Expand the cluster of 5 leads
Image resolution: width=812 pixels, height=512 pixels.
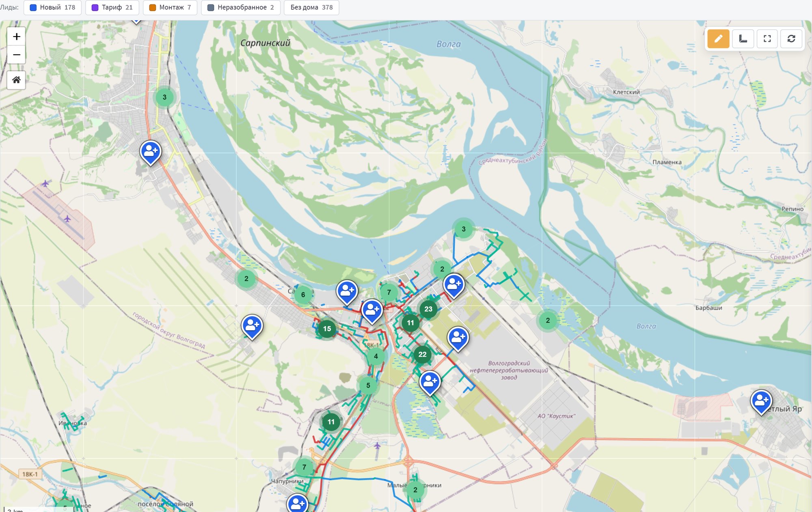coord(368,385)
